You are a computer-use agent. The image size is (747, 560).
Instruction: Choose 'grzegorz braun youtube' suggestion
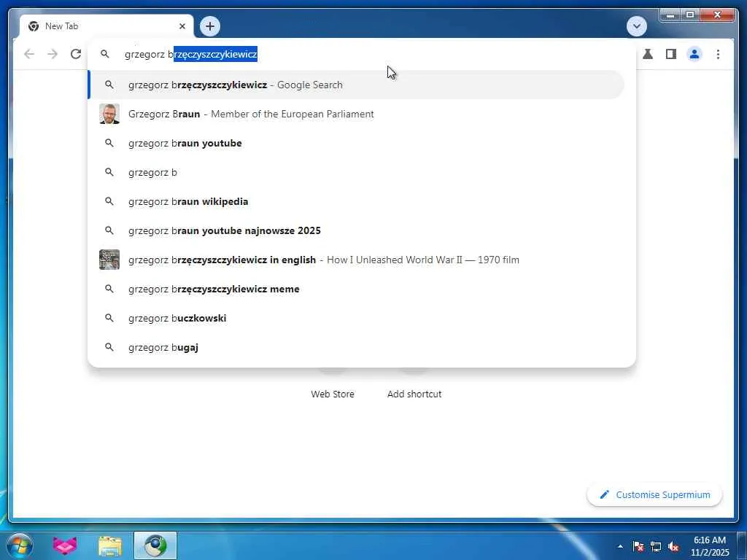pyautogui.click(x=356, y=144)
